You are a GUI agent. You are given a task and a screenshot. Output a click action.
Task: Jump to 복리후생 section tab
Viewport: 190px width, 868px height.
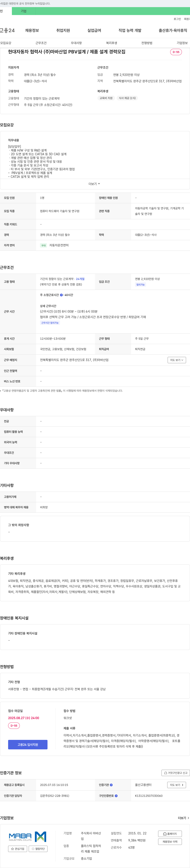coord(111,43)
